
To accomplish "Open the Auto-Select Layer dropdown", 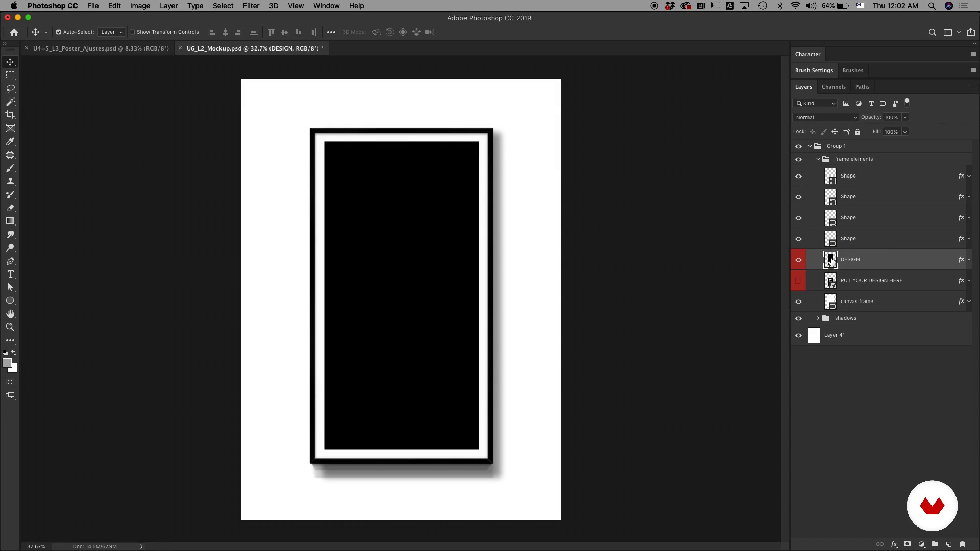I will (x=111, y=32).
